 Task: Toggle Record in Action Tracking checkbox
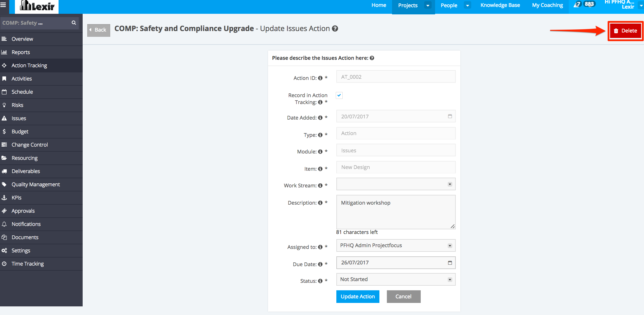tap(339, 95)
